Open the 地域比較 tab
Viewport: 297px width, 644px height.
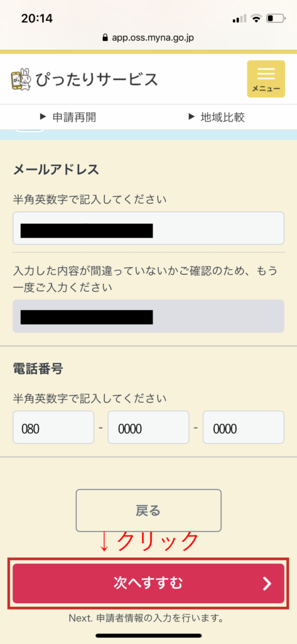click(x=217, y=117)
